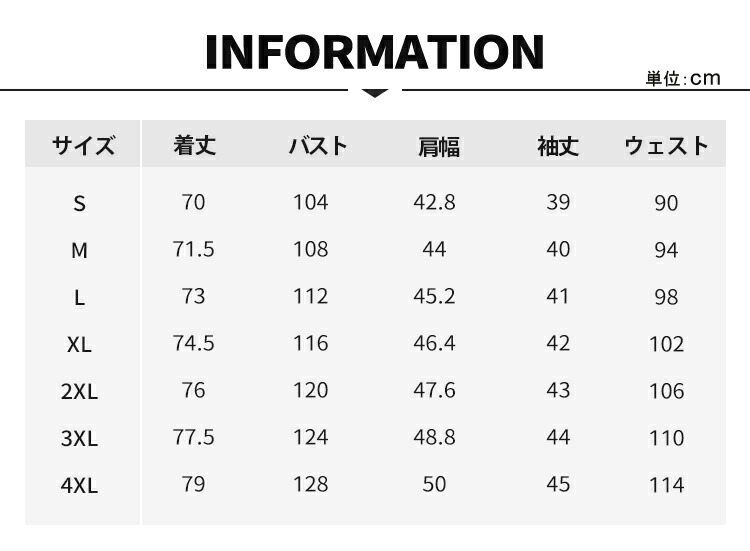Select the S size row label
The height and width of the screenshot is (551, 750).
[80, 203]
